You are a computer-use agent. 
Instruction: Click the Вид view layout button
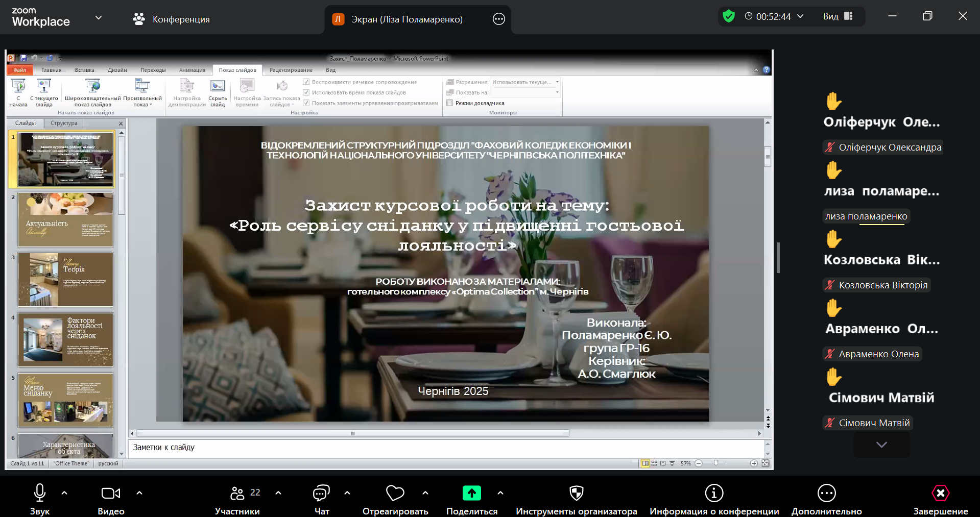[838, 16]
